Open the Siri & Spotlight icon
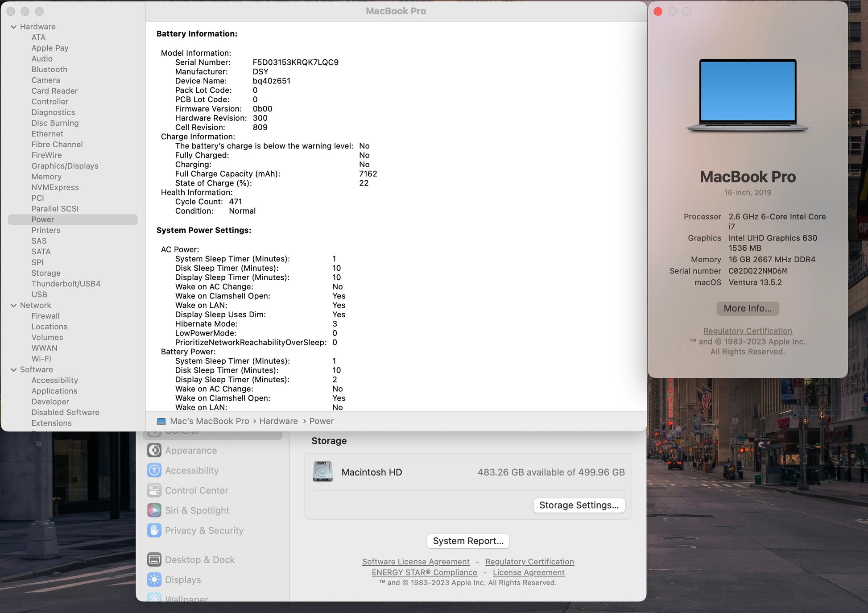 click(154, 510)
